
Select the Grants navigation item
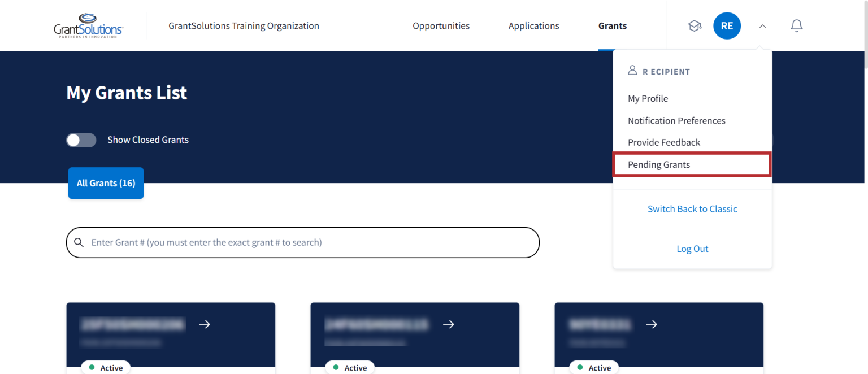click(x=613, y=26)
